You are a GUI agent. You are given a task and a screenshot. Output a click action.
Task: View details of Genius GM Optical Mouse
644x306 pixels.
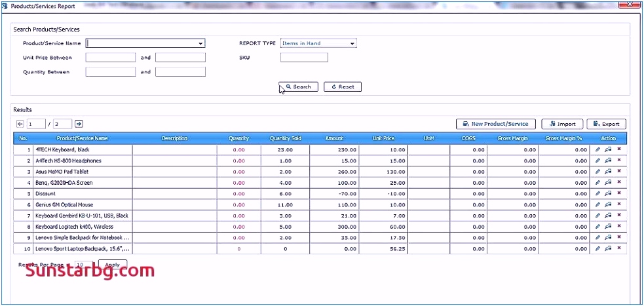pos(608,204)
